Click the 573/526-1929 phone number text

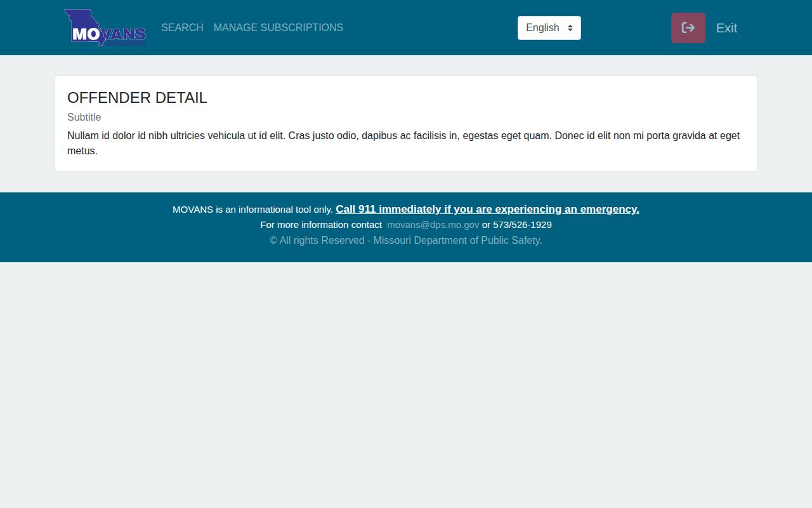[x=522, y=225]
